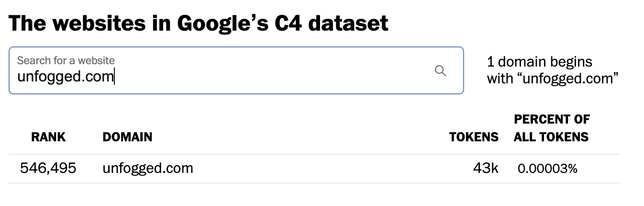Click the 0.00003% percent value
The image size is (644, 206).
pos(547,169)
